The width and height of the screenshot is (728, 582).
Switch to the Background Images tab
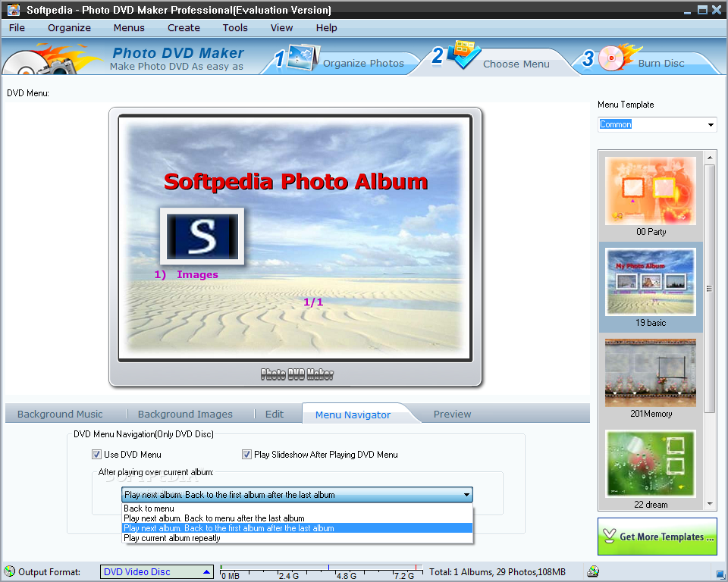[185, 414]
